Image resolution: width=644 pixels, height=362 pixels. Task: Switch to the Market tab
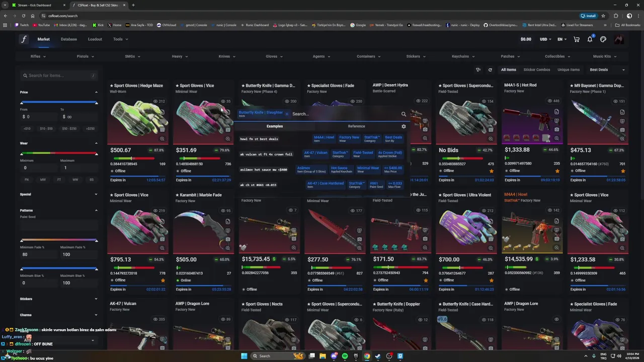[x=44, y=39]
